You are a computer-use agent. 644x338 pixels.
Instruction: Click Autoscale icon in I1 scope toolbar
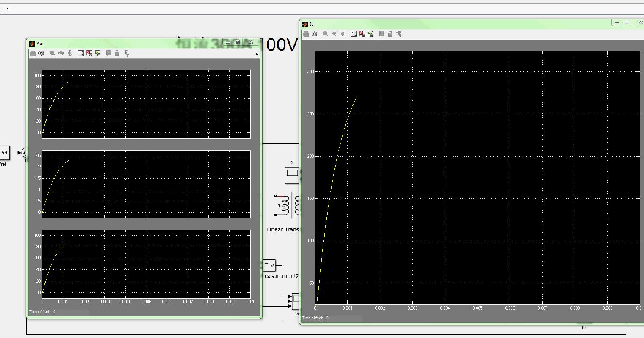(354, 34)
